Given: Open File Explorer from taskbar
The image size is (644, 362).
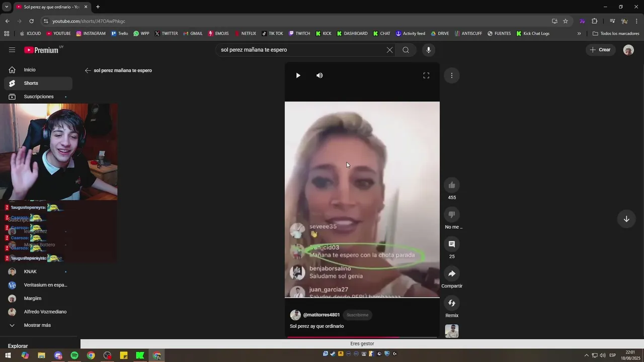Looking at the screenshot, I should 41,355.
